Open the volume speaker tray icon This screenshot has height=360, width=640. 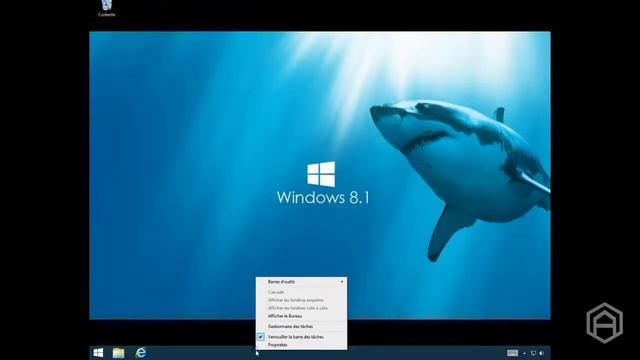(542, 353)
